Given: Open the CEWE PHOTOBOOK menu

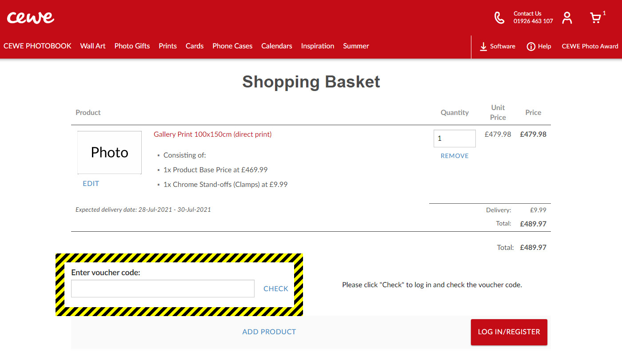Looking at the screenshot, I should click(37, 46).
